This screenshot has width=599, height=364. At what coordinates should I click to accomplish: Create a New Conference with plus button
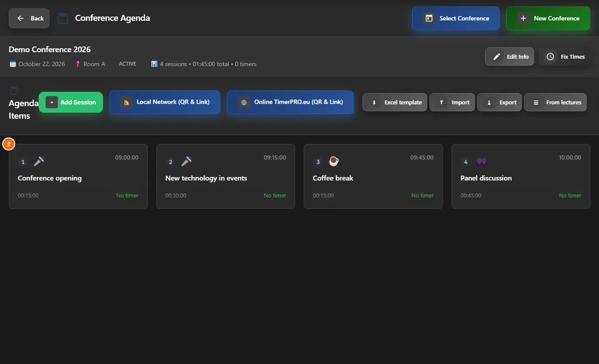coord(548,18)
